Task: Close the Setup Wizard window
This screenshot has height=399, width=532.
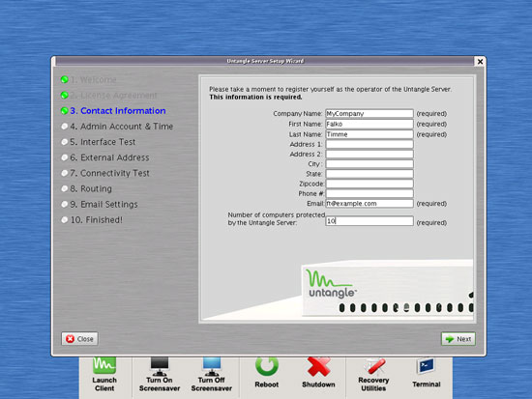Action: coord(480,62)
